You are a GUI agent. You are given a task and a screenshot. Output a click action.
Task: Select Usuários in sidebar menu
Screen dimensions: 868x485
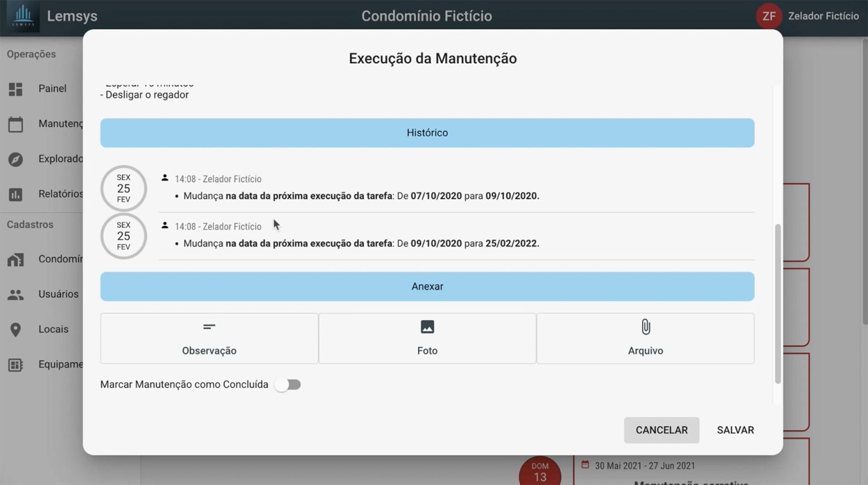tap(58, 295)
